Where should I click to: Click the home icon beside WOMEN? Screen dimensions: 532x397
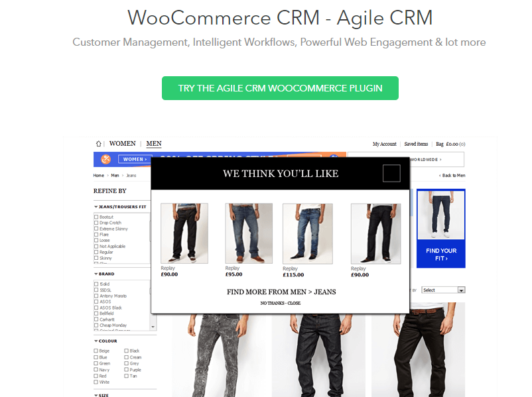tap(98, 144)
